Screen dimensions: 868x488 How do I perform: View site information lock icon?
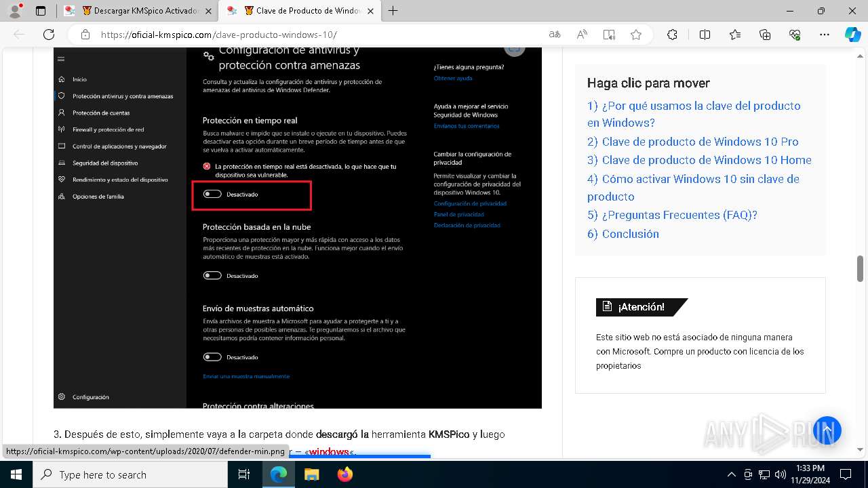coord(85,35)
